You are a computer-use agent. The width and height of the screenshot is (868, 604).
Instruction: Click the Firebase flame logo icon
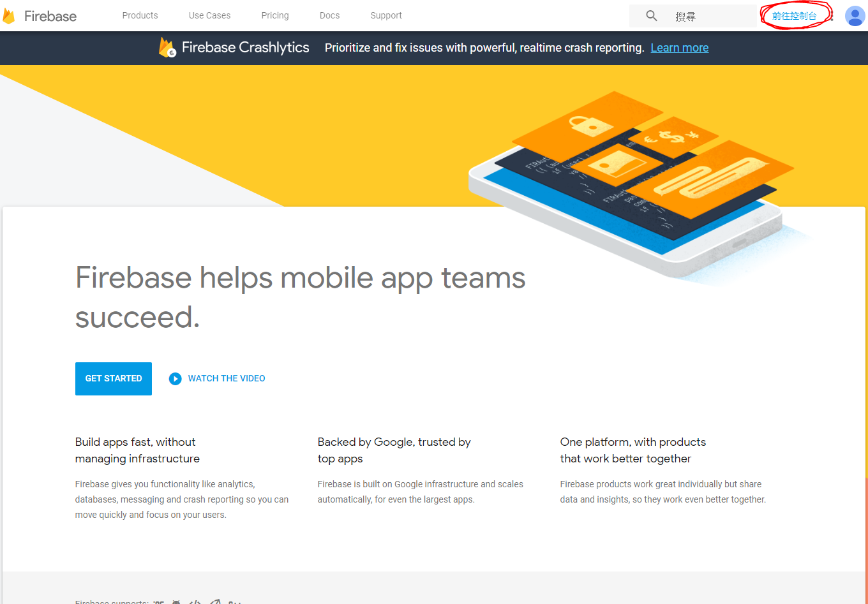[8, 16]
